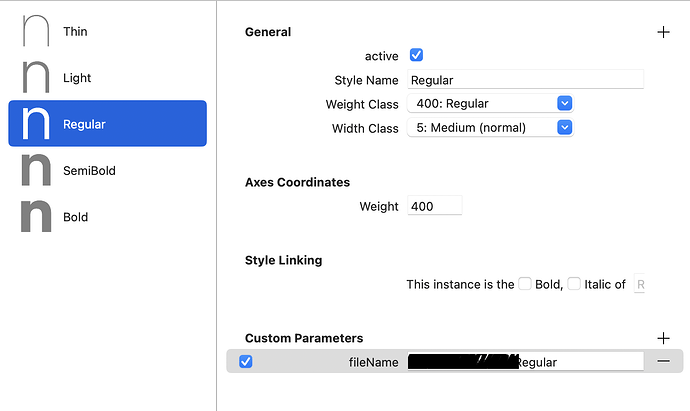
Task: Click the plus icon in General section
Action: pyautogui.click(x=663, y=32)
